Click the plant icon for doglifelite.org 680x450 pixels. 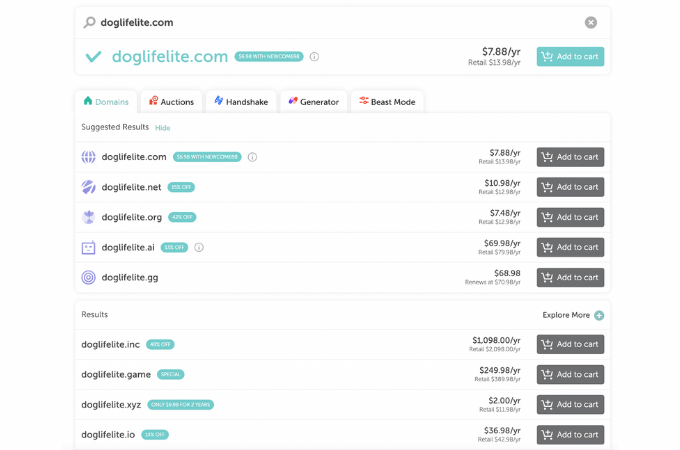click(88, 217)
